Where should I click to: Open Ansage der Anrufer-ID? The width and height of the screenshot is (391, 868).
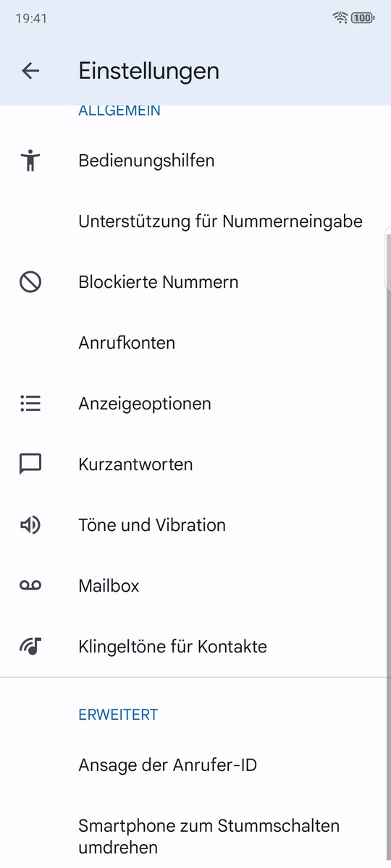pos(195,765)
